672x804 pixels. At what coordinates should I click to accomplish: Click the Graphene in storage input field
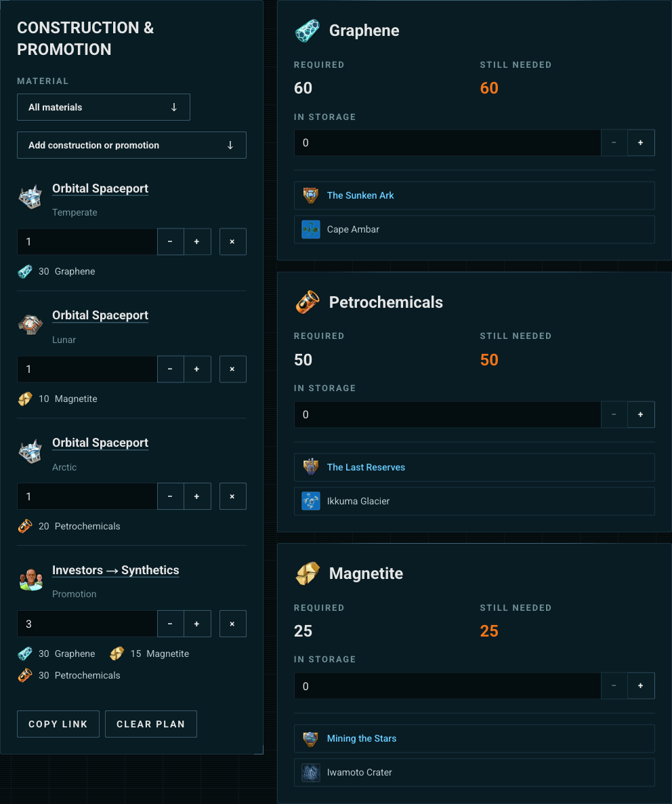[x=447, y=142]
